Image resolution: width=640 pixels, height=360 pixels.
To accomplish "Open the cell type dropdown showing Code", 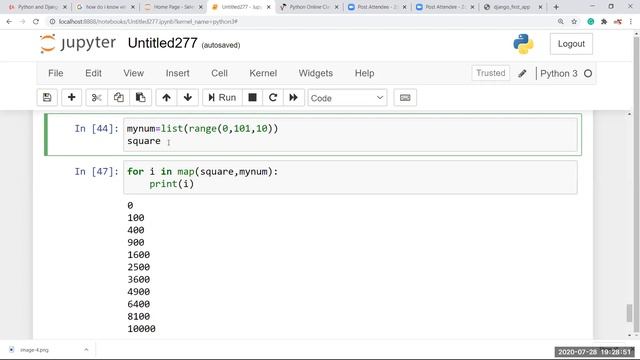I will click(x=347, y=98).
